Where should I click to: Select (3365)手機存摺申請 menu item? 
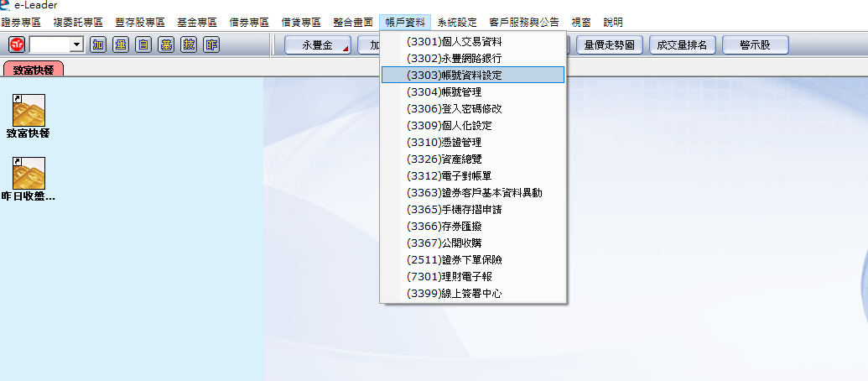tap(473, 209)
